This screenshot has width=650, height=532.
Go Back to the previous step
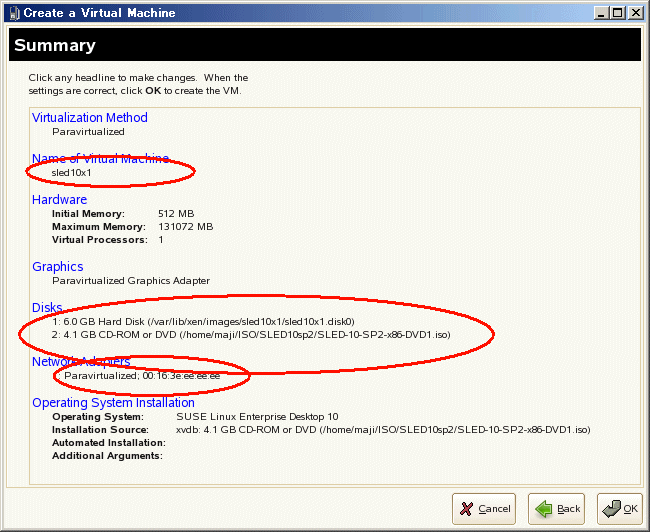pyautogui.click(x=556, y=509)
